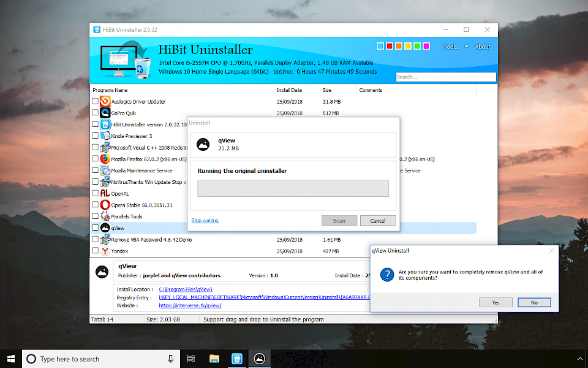This screenshot has height=368, width=588.
Task: Click the Mozilla Maintenance Service icon
Action: click(105, 171)
